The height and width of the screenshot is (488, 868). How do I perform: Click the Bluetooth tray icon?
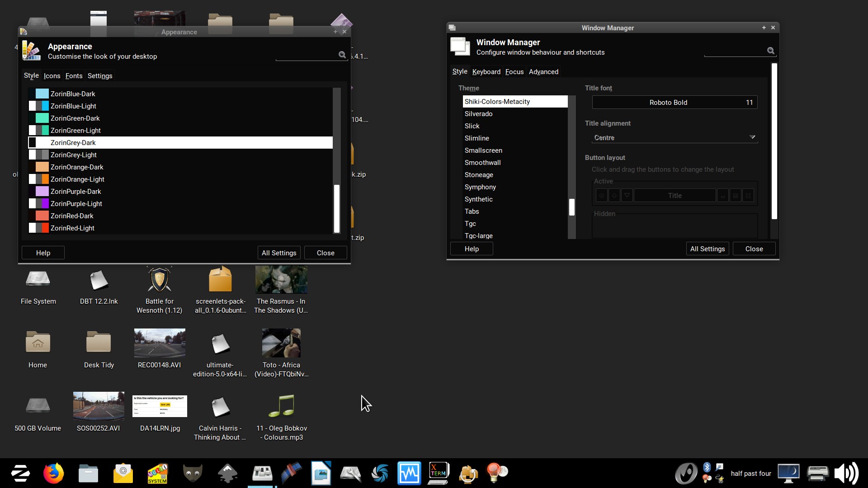pyautogui.click(x=707, y=467)
